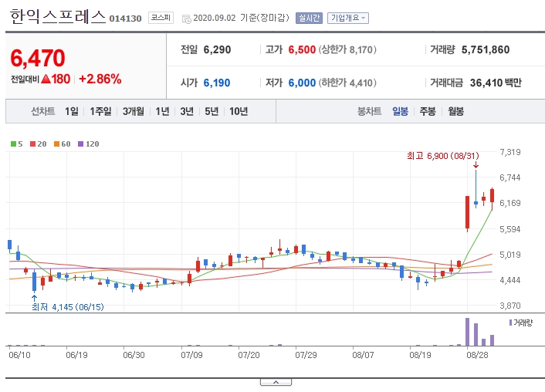
Task: Click the red 20-day moving average swatch
Action: 33,144
